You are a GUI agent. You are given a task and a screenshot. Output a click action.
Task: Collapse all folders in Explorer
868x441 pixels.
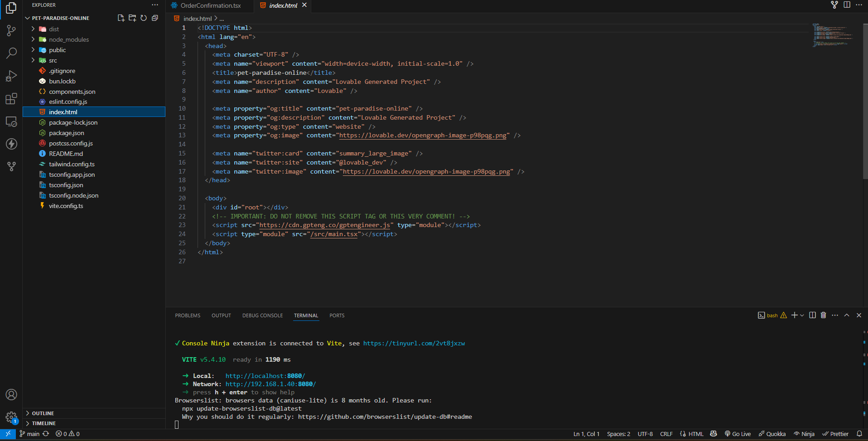coord(155,18)
